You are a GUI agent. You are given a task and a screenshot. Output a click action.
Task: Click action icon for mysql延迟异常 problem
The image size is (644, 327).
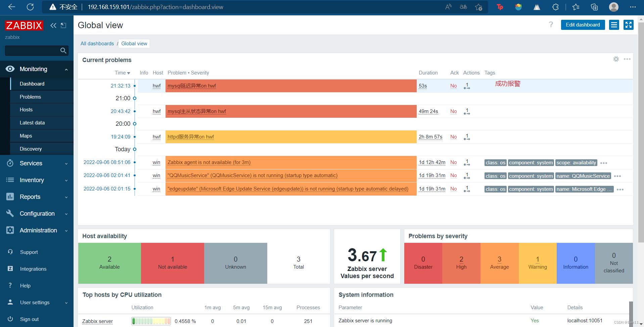[x=467, y=86]
